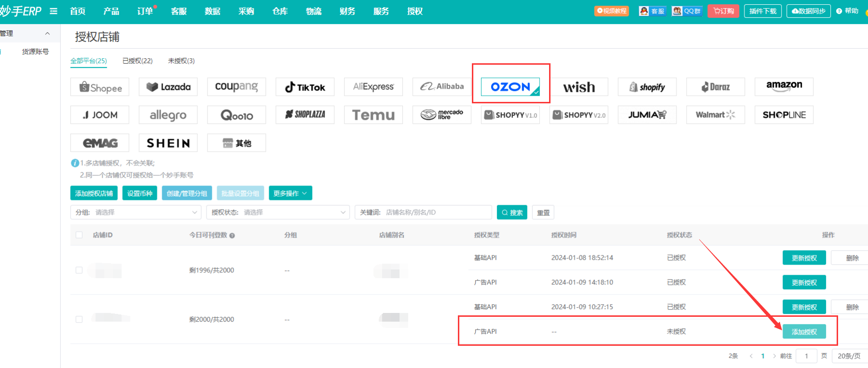Toggle the select-all checkbox in table header
Screen dimensions: 868x368
point(79,235)
